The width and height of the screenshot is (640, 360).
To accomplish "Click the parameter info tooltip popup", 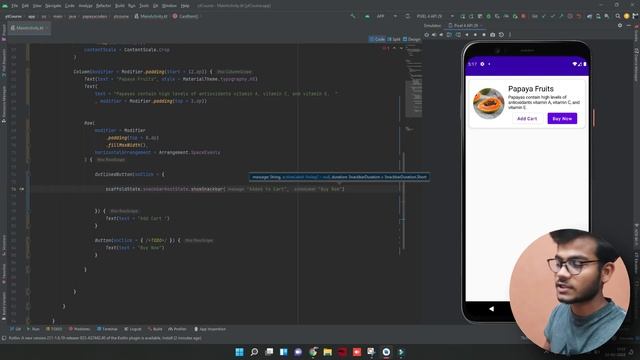I will pos(339,177).
